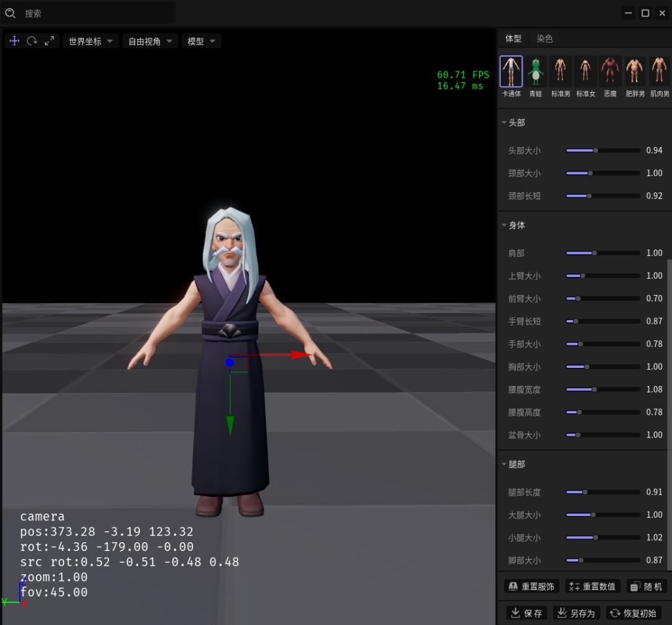Choose the 恶魔 demon body type
Viewport: 672px width, 625px height.
point(610,76)
